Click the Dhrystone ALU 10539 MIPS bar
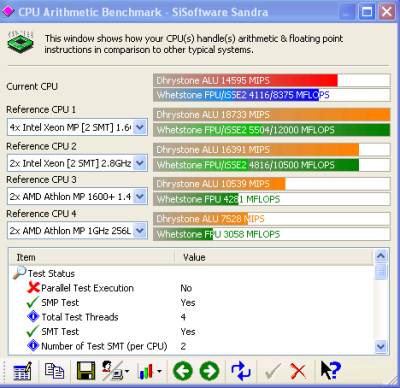Screen dimensions: 400x388 tap(272, 184)
